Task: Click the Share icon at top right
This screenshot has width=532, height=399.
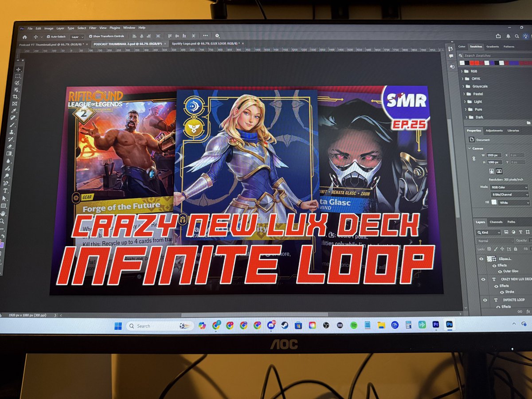Action: pos(498,36)
